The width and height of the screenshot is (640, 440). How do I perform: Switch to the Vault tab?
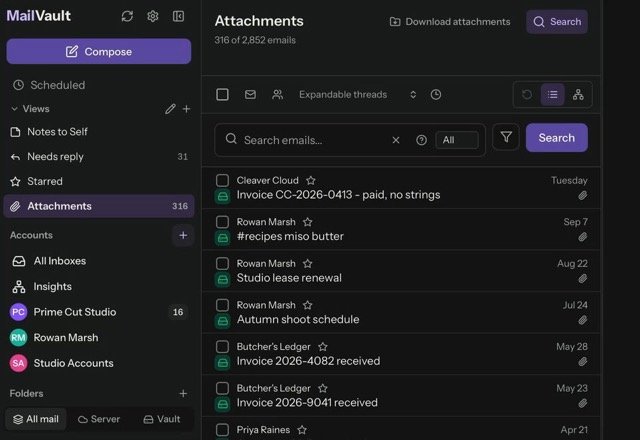(x=162, y=419)
